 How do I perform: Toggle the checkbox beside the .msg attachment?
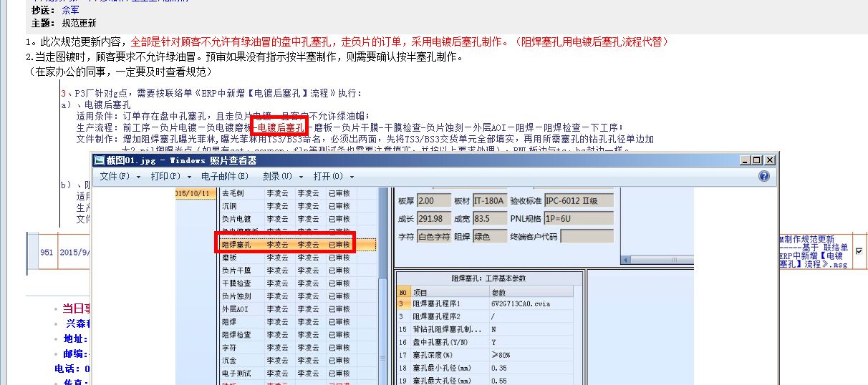point(859,251)
